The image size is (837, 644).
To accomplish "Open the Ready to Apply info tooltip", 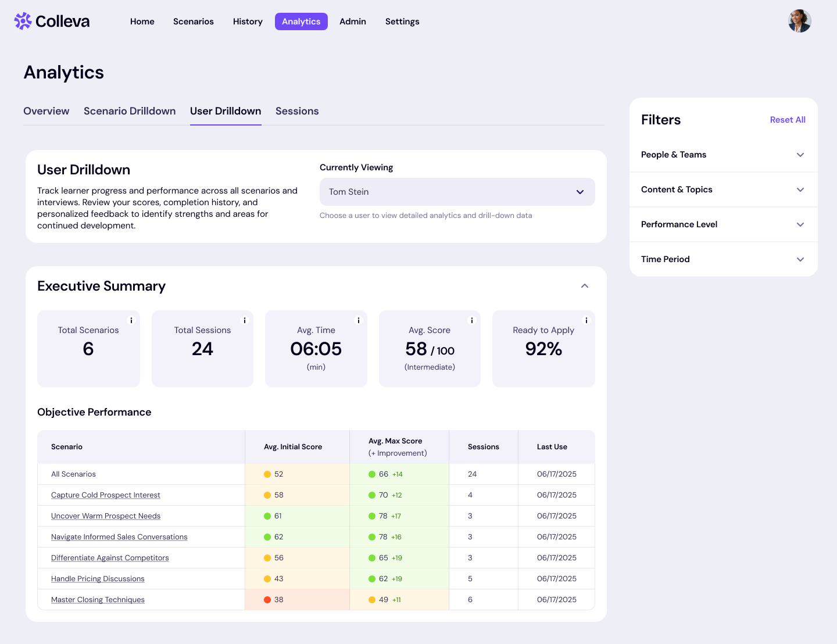I will pyautogui.click(x=586, y=320).
